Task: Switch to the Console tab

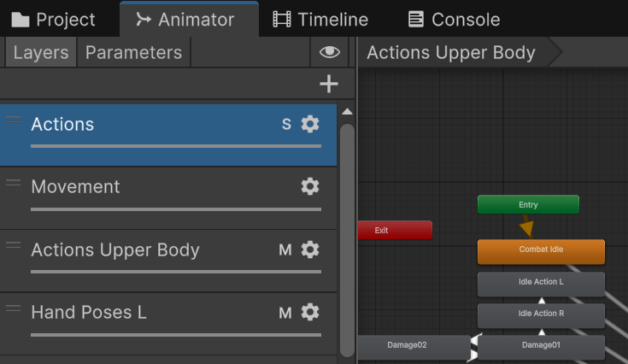Action: tap(455, 19)
